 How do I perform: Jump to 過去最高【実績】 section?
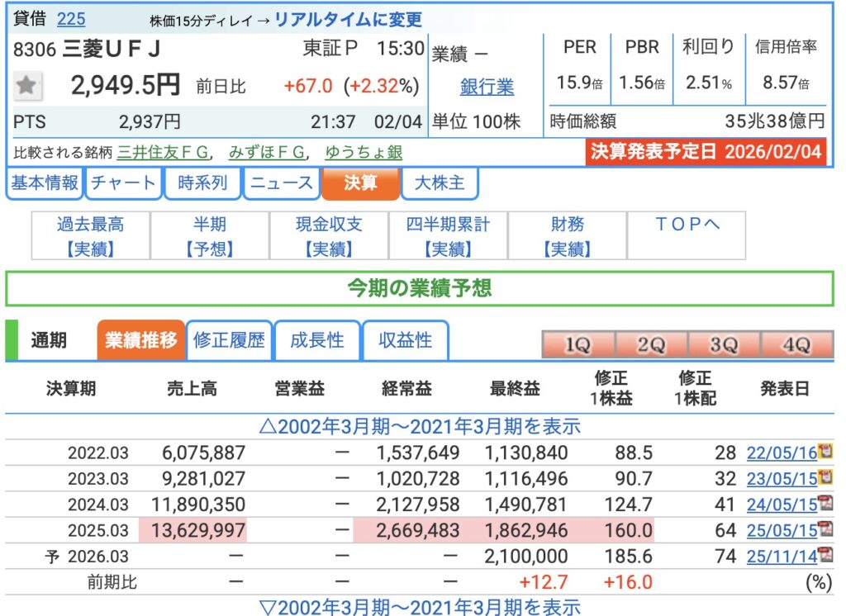click(x=90, y=236)
